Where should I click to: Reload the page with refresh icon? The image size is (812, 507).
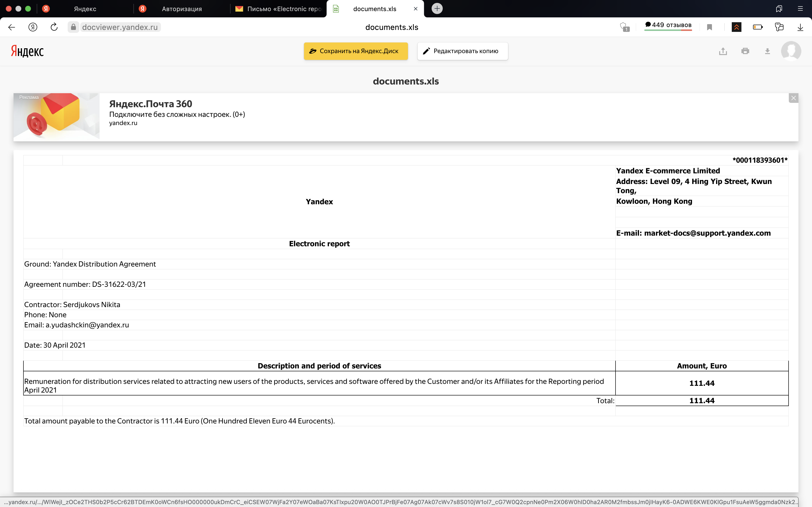point(54,27)
